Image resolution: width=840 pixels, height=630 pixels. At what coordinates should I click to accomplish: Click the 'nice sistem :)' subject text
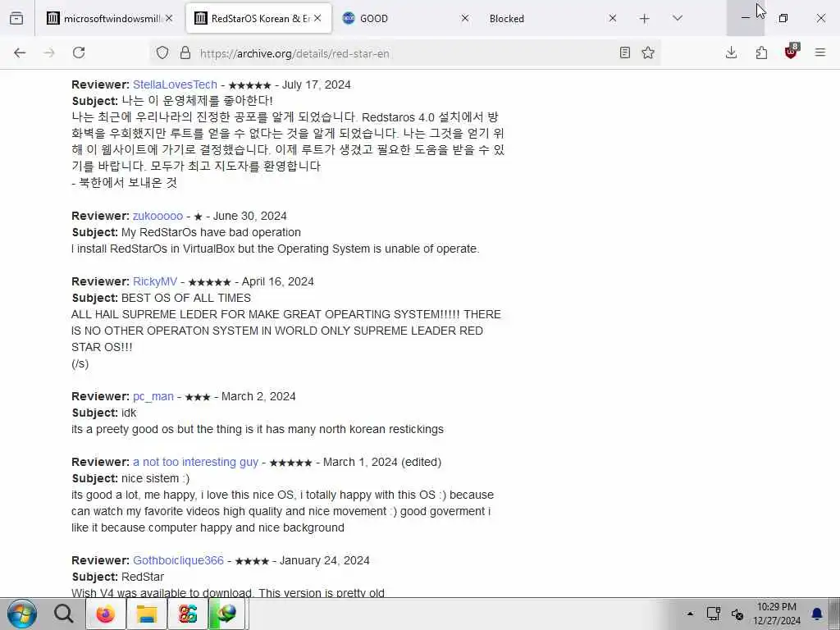pos(155,478)
